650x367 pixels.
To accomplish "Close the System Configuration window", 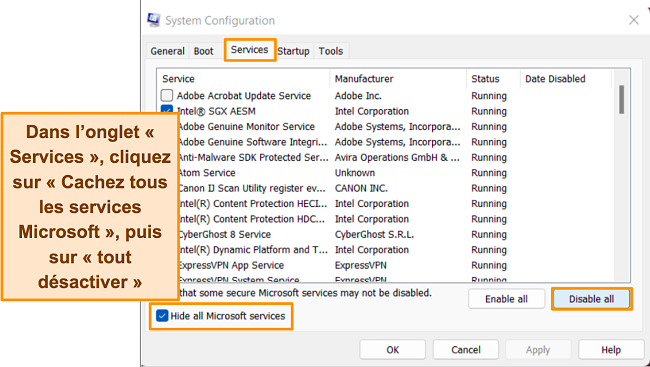I will (633, 20).
